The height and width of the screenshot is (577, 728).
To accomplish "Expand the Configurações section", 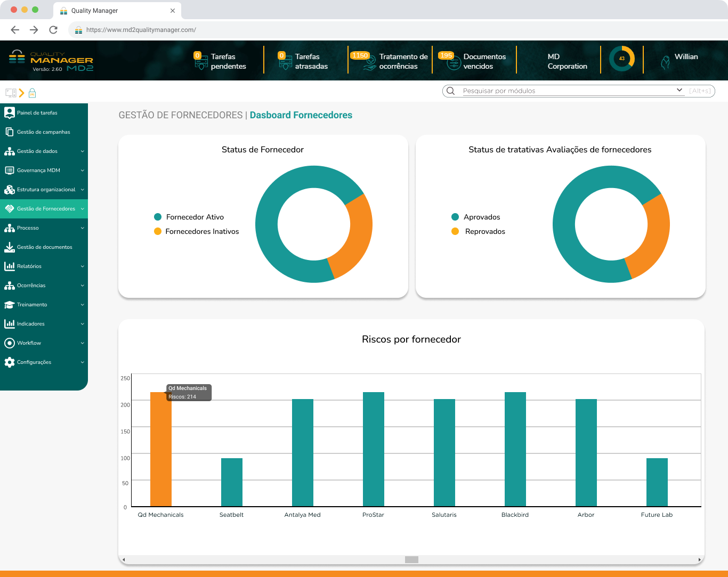I will pos(35,362).
